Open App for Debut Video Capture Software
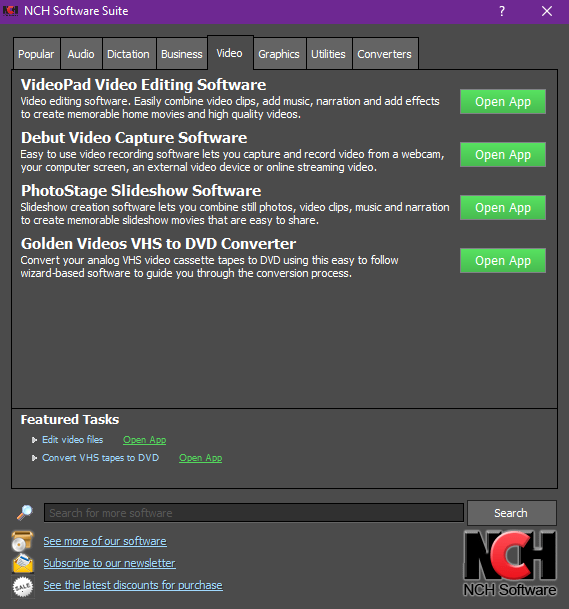Screen dimensions: 569x609 pos(503,155)
